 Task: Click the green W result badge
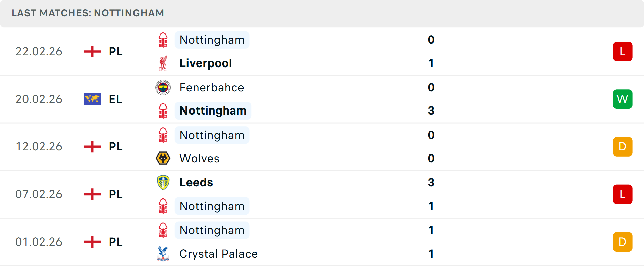623,99
